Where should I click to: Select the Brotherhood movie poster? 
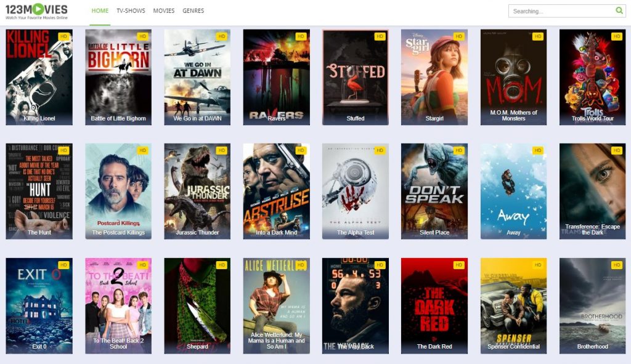(x=592, y=305)
